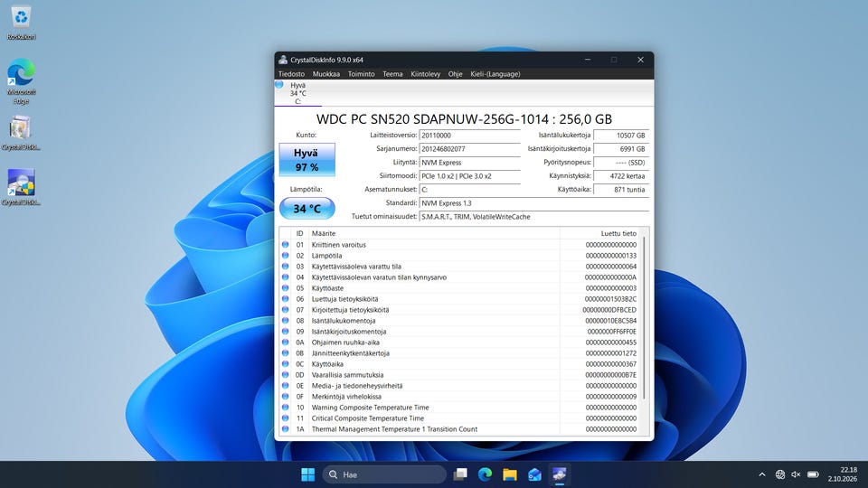Open the Tiedosto menu

292,73
